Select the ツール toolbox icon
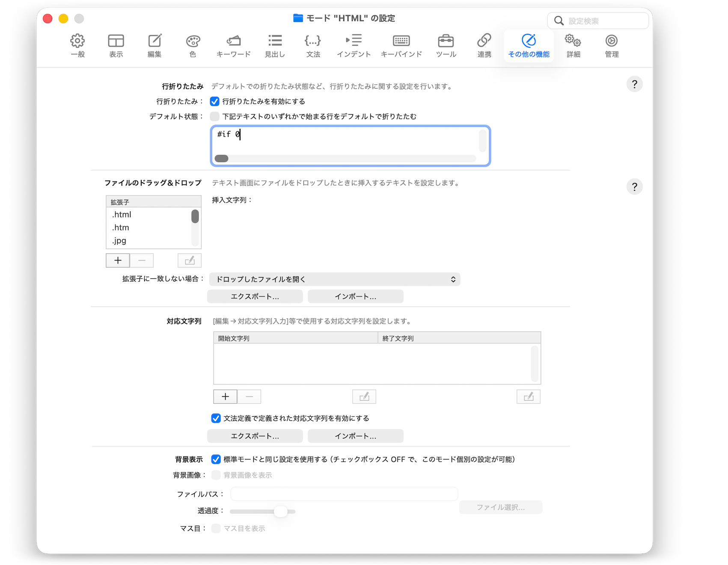728x565 pixels. (x=446, y=41)
